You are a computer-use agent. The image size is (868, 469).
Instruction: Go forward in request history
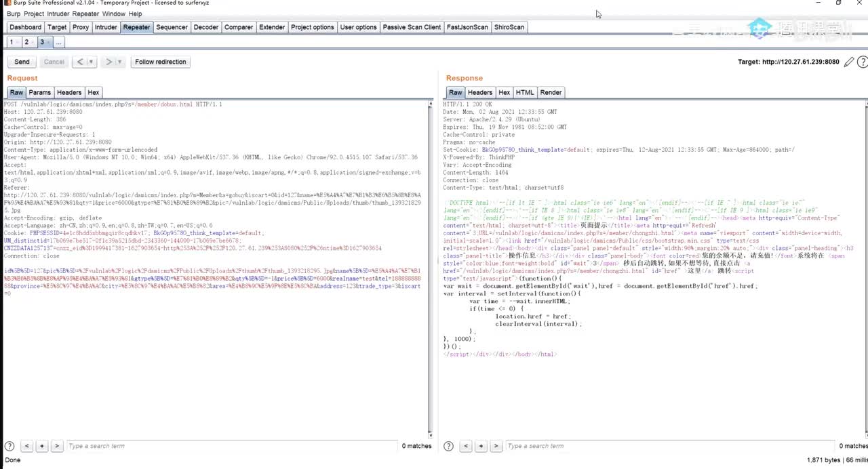pyautogui.click(x=108, y=62)
